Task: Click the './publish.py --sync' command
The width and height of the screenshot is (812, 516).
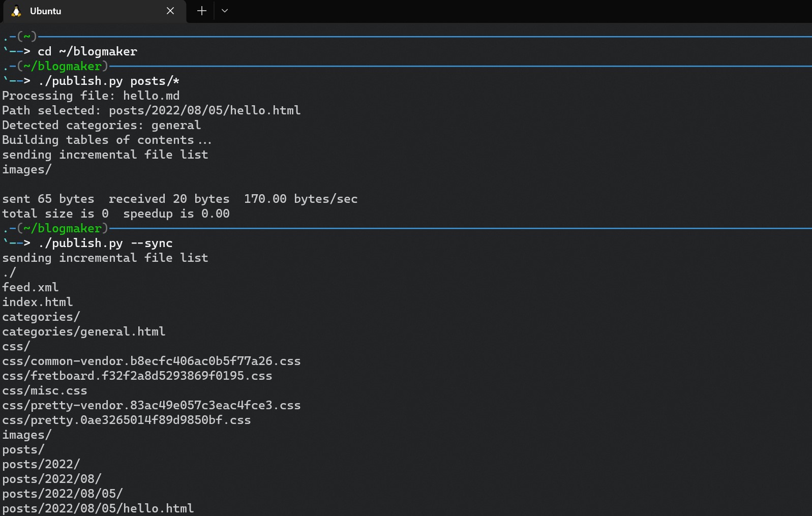Action: pyautogui.click(x=105, y=243)
